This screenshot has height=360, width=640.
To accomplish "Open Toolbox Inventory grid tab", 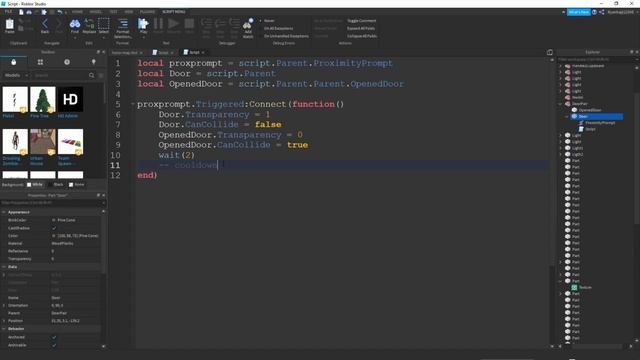I will click(x=40, y=62).
